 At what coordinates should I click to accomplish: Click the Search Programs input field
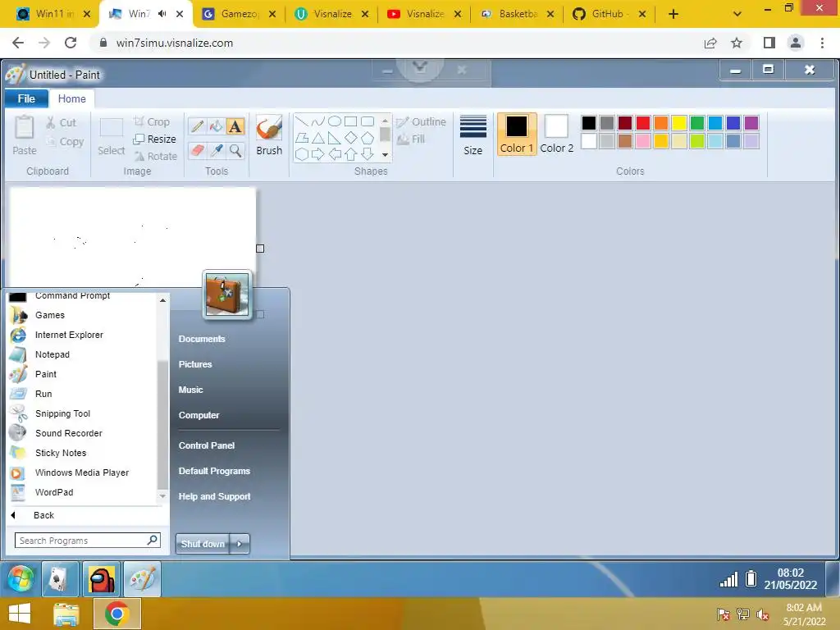(x=87, y=541)
